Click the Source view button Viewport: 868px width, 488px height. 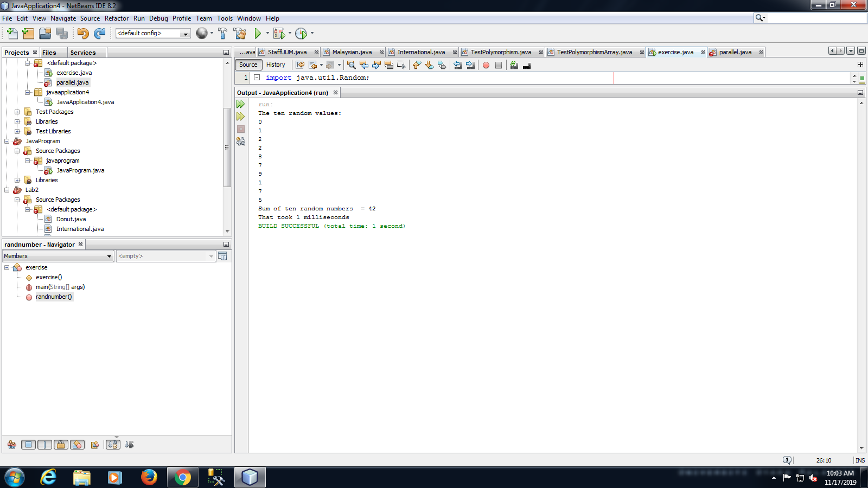(x=248, y=65)
